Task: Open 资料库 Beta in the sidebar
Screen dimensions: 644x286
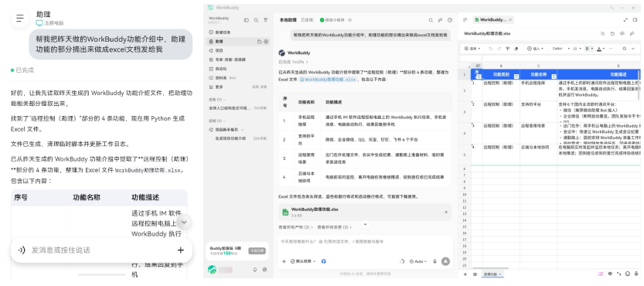Action: (238, 77)
